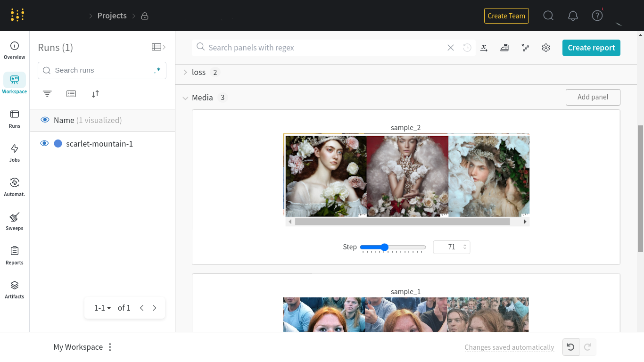
Task: Open the 1-1 runs page dropdown
Action: 102,308
